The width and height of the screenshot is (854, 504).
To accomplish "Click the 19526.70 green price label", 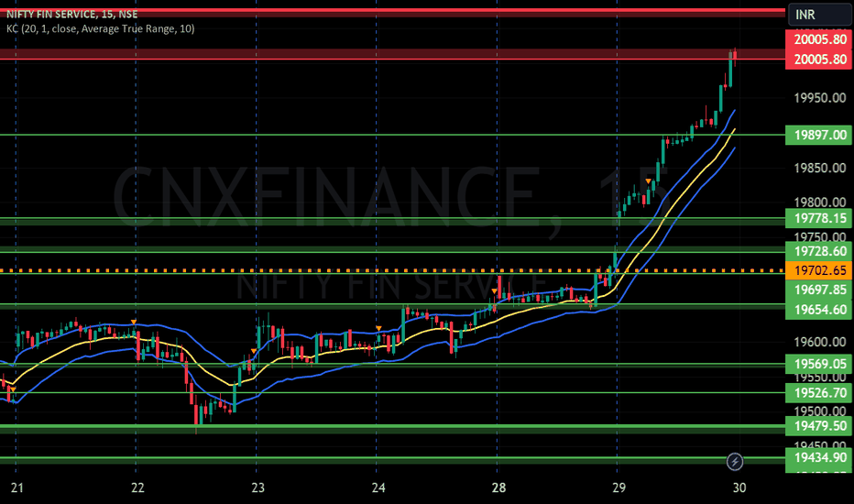I will click(819, 393).
